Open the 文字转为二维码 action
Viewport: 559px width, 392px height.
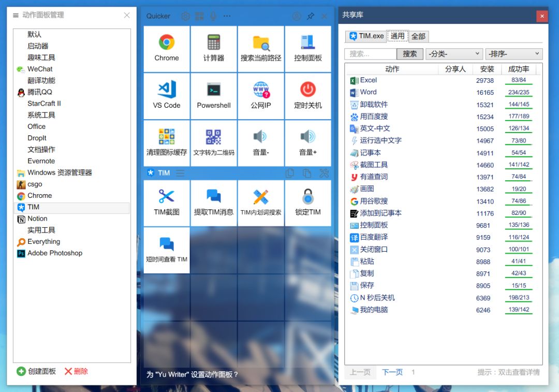pyautogui.click(x=214, y=143)
